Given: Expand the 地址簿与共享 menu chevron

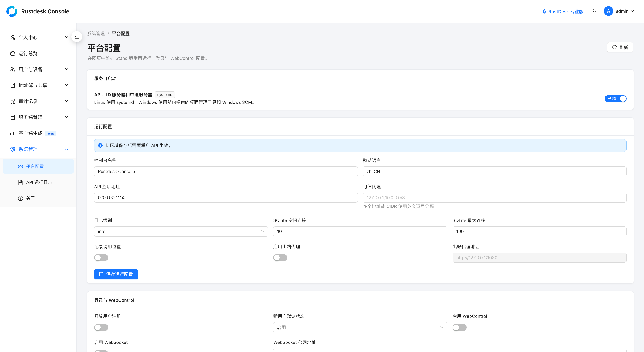Looking at the screenshot, I should click(66, 85).
